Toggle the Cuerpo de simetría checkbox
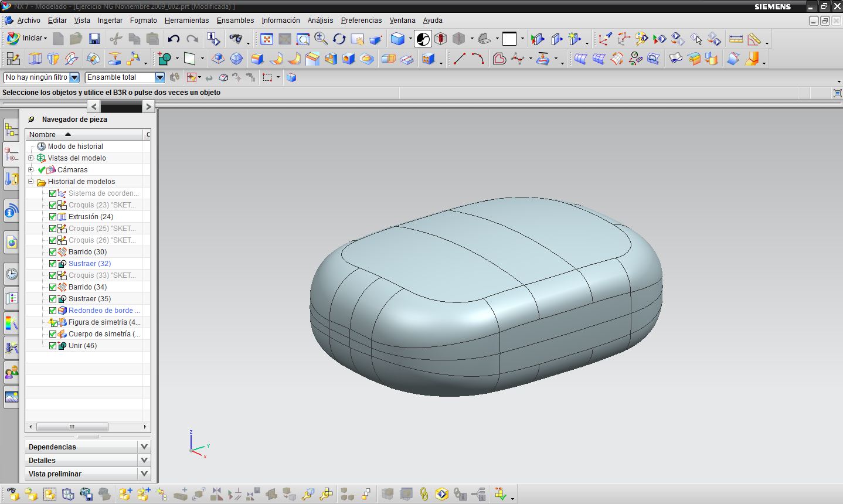Viewport: 843px width, 504px height. (x=53, y=334)
